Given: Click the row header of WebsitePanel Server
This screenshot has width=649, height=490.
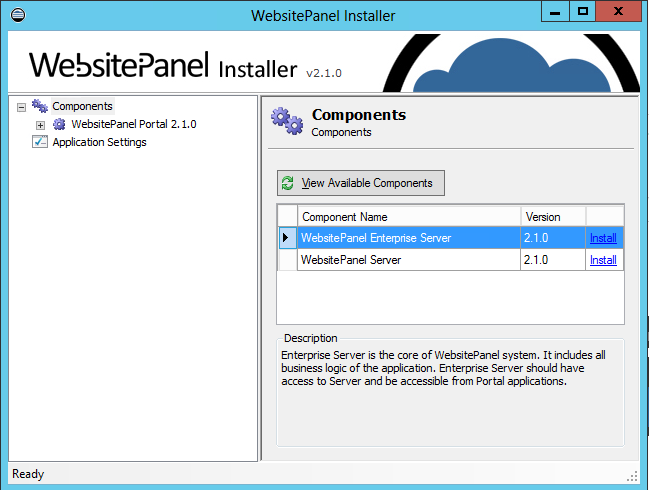Looking at the screenshot, I should (x=288, y=260).
